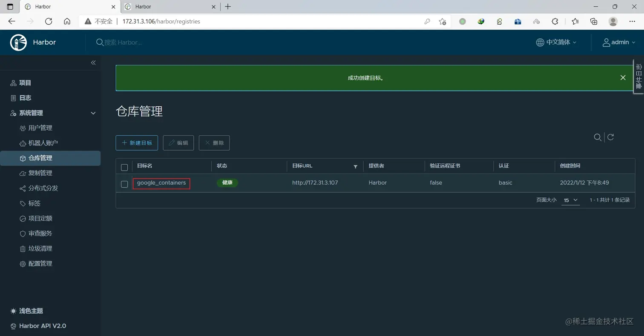
Task: Switch to 浅色主题
Action: coord(27,311)
